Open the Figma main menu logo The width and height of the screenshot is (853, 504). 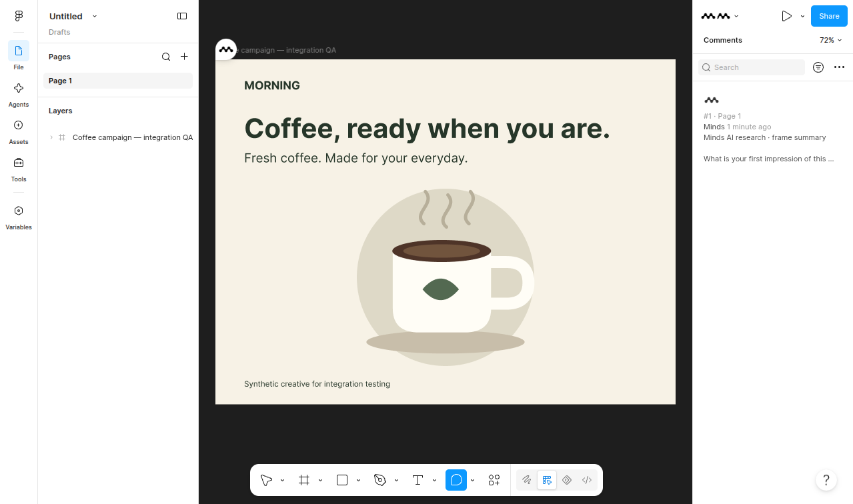click(19, 16)
